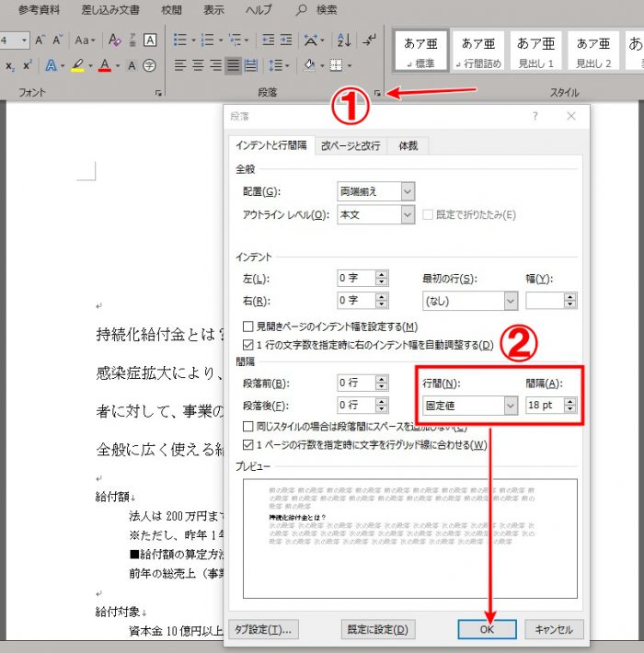This screenshot has width=644, height=653.
Task: Click the phonetic guide (ruby) icon
Action: click(132, 40)
